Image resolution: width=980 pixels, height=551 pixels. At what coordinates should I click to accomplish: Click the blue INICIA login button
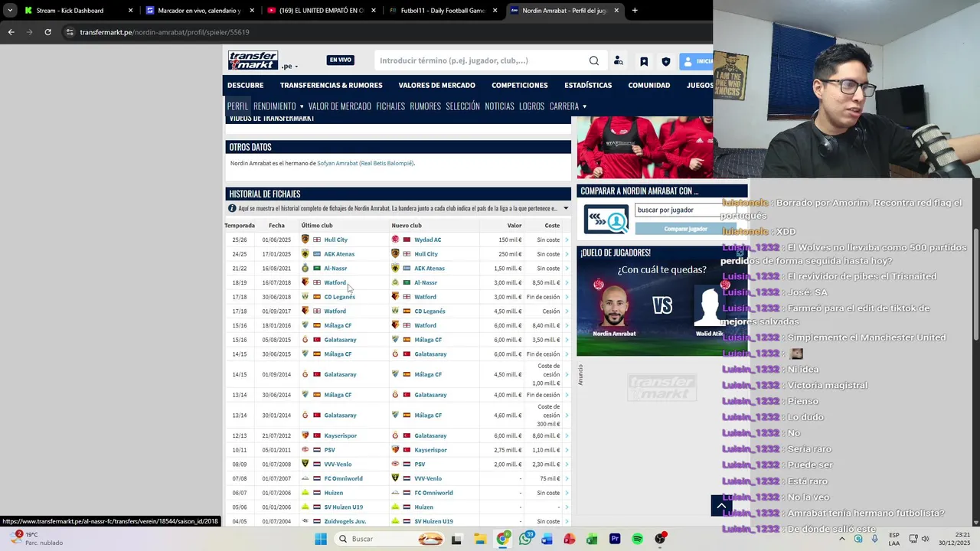coord(697,61)
